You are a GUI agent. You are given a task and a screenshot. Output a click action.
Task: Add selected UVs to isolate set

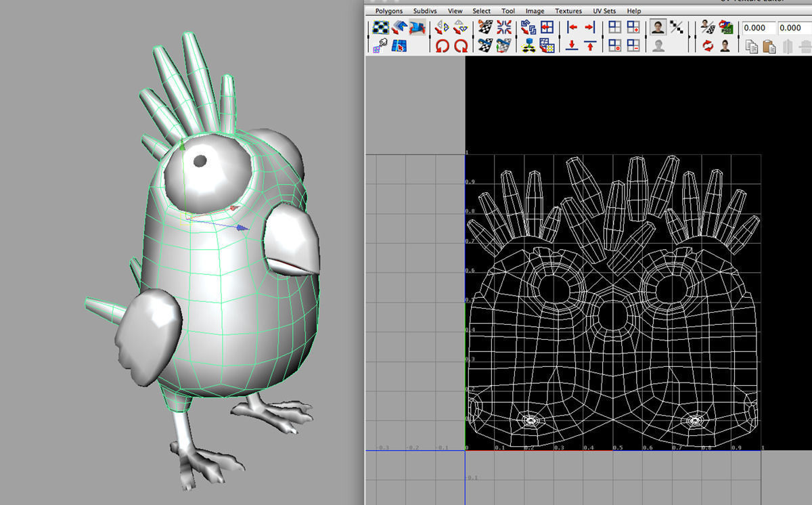coord(633,28)
